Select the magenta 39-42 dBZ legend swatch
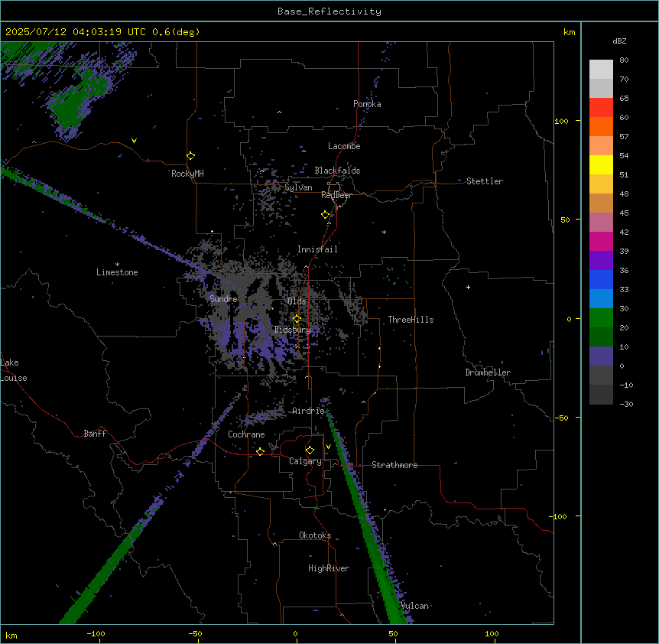The height and width of the screenshot is (644, 659). pos(601,241)
